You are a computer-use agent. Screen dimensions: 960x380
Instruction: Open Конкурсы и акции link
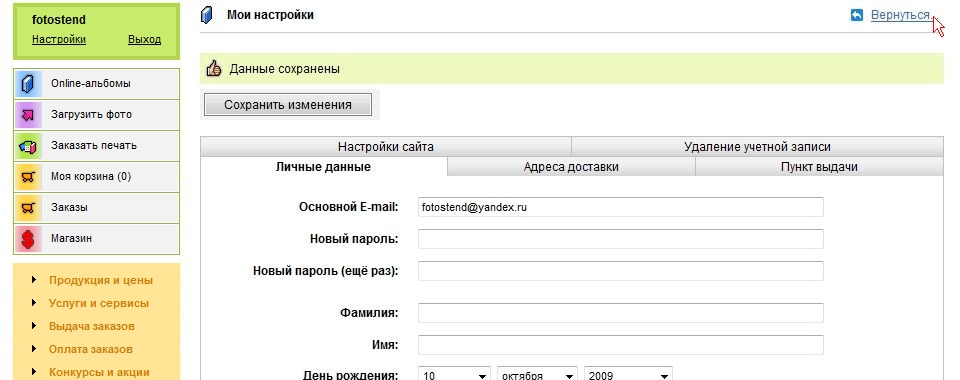[99, 373]
